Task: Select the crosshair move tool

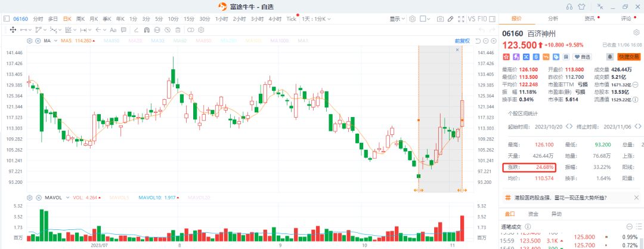Action: [x=12, y=29]
